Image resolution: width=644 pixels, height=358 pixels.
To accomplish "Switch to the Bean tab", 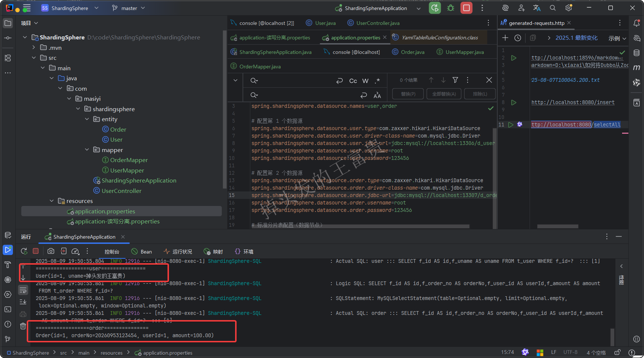I will pyautogui.click(x=142, y=252).
